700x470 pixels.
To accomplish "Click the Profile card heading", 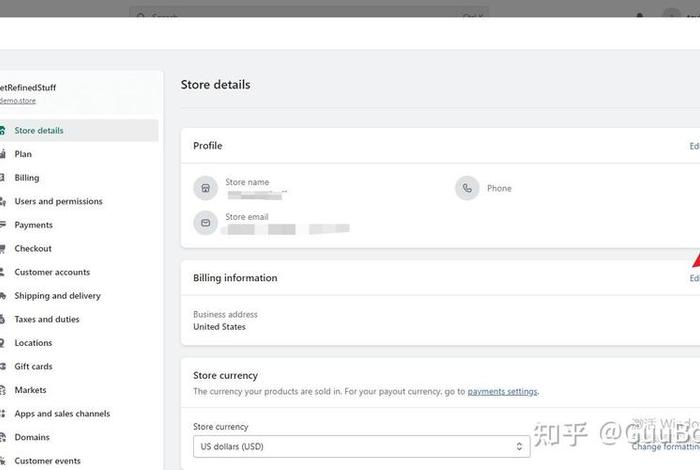I will [x=208, y=146].
